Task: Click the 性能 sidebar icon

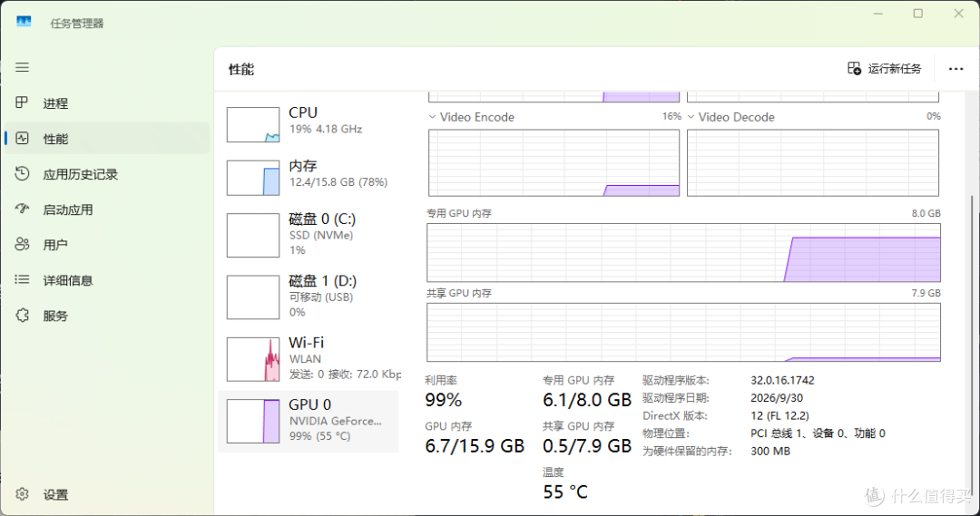Action: (x=22, y=138)
